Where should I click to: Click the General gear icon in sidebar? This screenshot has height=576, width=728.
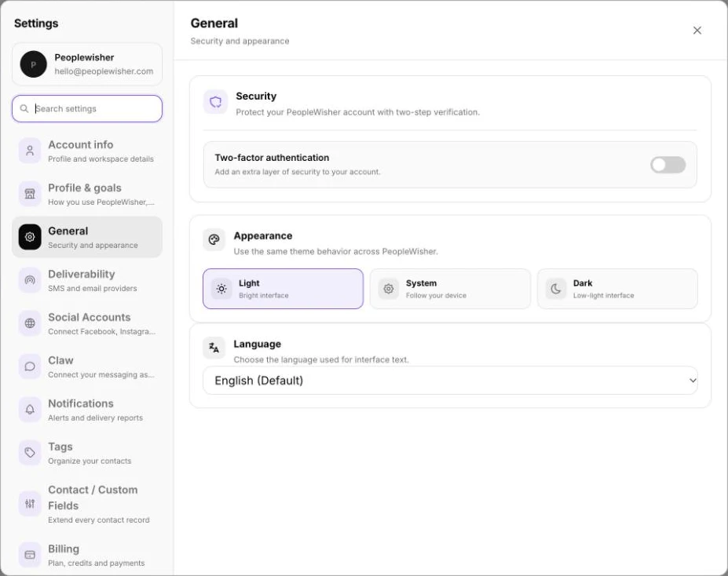[x=30, y=237]
